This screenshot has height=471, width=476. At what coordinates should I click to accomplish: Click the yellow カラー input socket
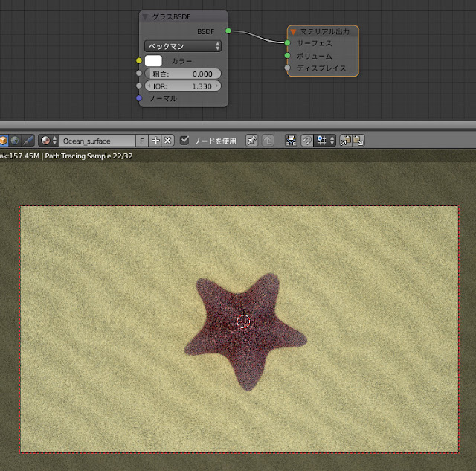pos(139,61)
